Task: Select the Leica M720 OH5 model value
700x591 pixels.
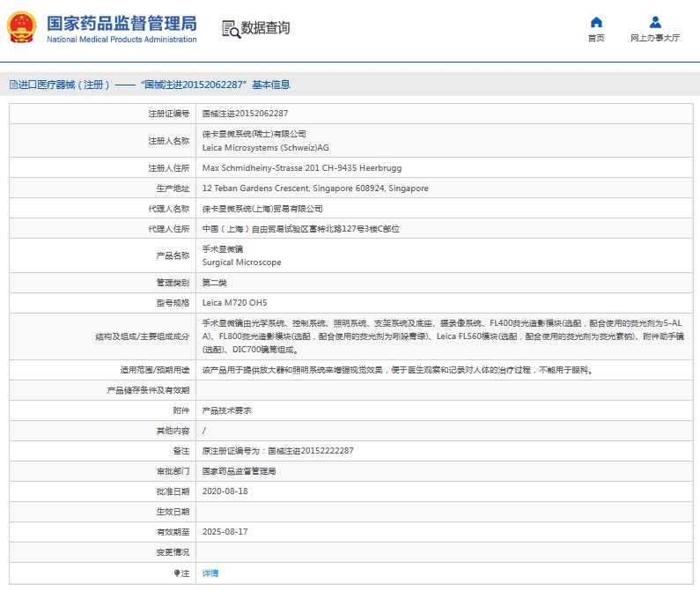Action: point(234,302)
